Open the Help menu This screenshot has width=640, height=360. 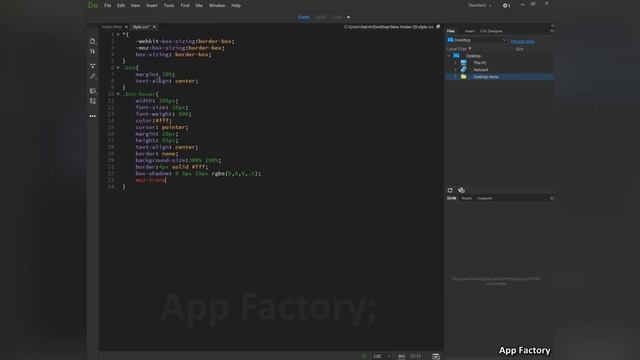236,6
